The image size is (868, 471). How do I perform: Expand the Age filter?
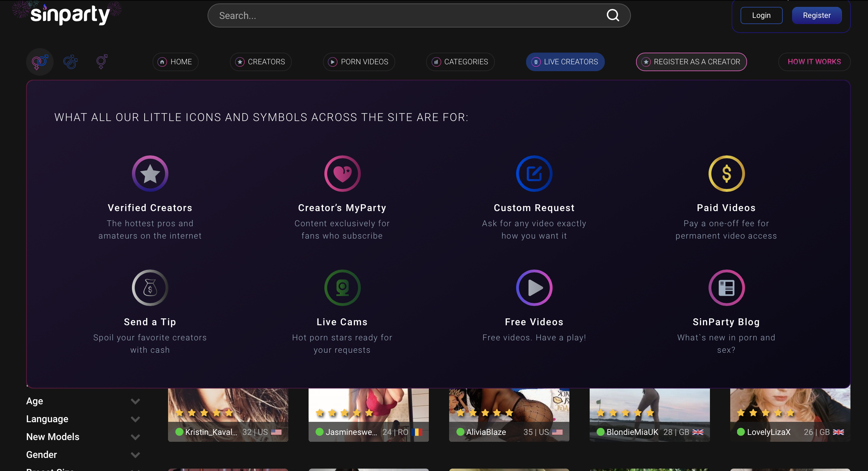135,401
